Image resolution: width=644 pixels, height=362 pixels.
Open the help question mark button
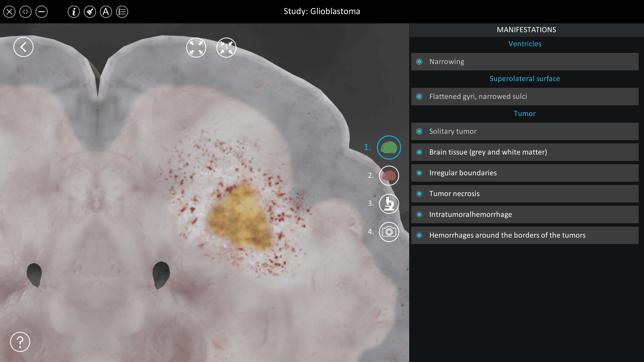pyautogui.click(x=20, y=342)
